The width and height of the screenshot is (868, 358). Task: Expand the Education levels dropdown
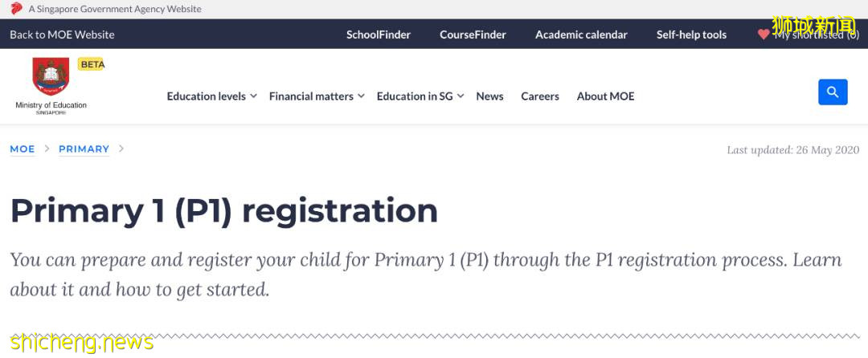tap(211, 96)
